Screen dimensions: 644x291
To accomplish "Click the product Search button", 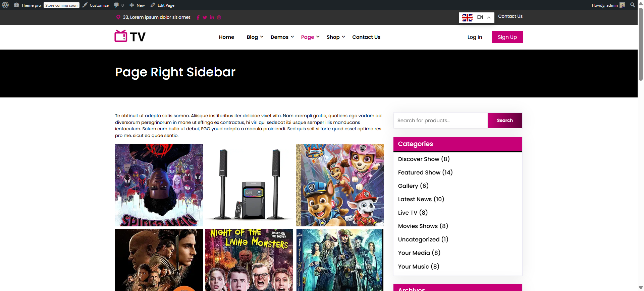I will 505,121.
